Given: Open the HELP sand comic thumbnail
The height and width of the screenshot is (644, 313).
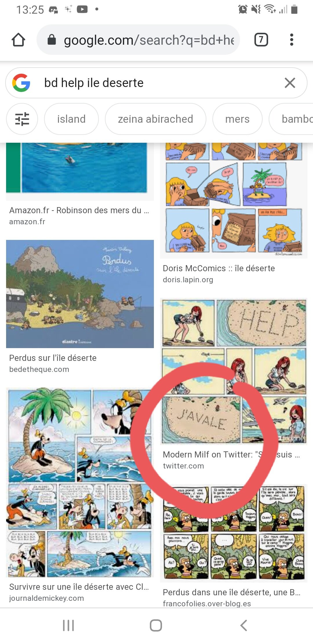Looking at the screenshot, I should point(234,371).
